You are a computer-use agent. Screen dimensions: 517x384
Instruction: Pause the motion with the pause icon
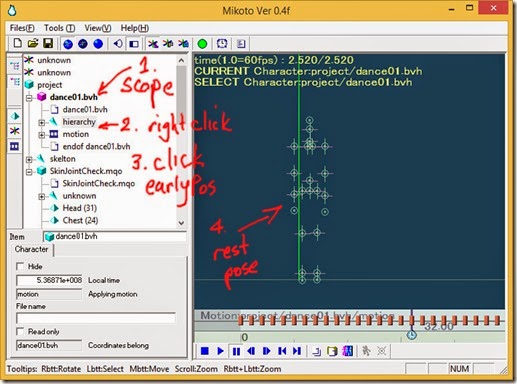[x=236, y=351]
